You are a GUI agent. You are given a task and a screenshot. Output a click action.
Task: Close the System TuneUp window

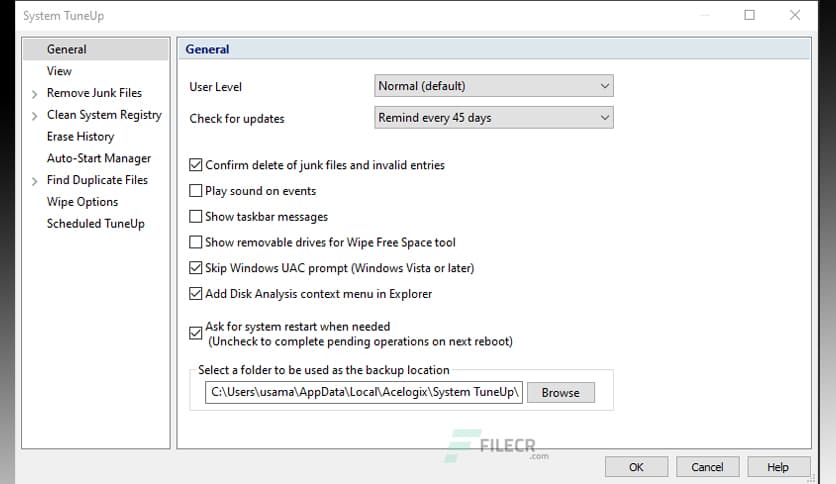pos(795,15)
